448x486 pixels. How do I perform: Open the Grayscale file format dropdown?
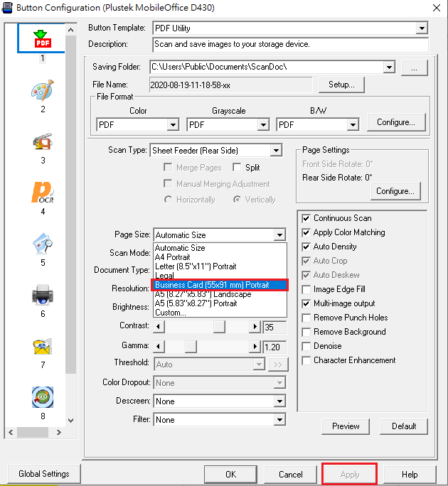pos(262,125)
